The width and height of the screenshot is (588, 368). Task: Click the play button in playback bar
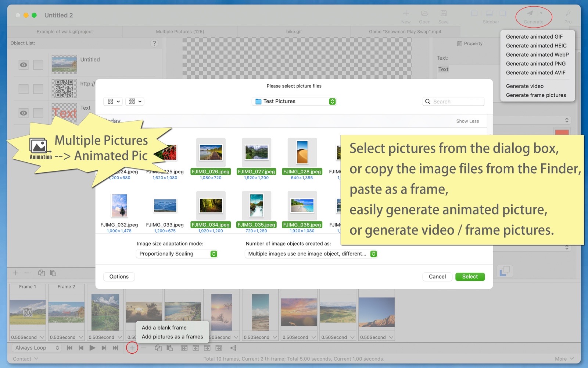coord(92,348)
